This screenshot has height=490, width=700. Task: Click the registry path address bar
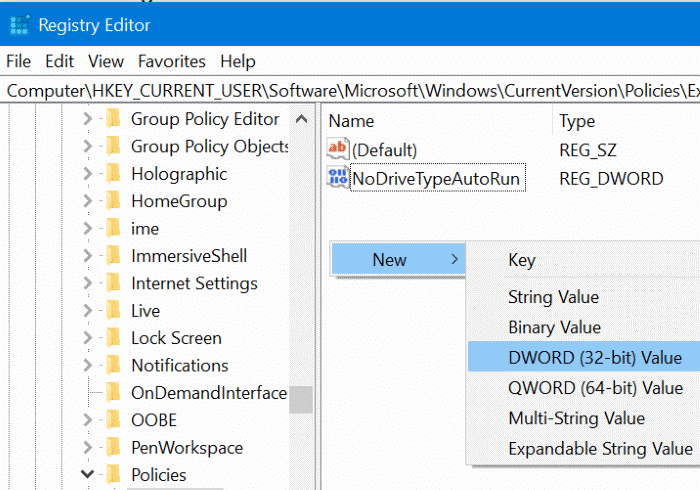click(x=350, y=89)
